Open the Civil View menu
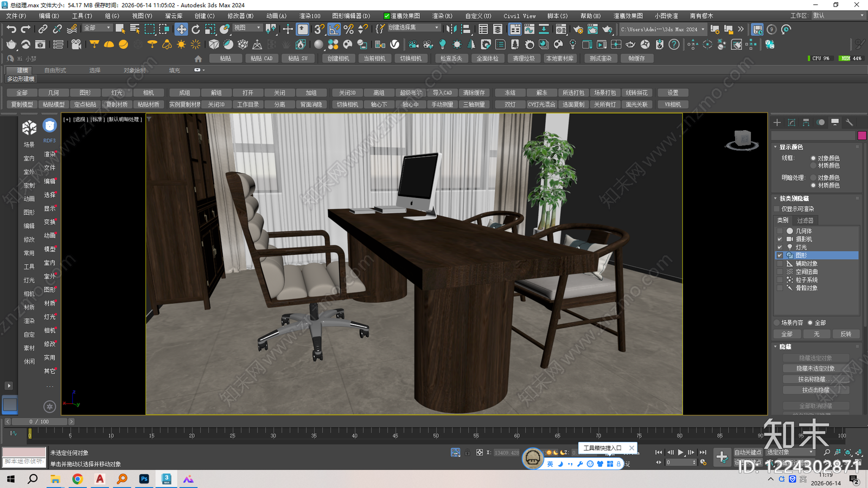868x488 pixels. (x=519, y=16)
